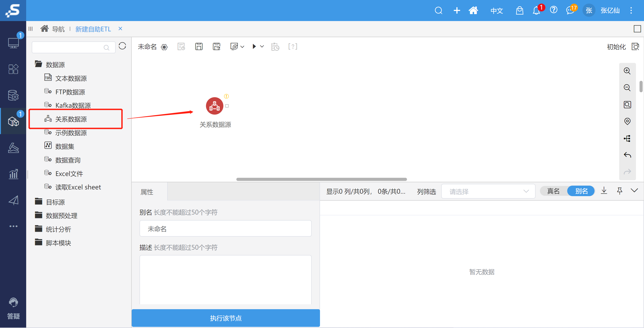Click the 初始化 inspect icon at top right
Screen dimensions: 644x328
point(635,47)
